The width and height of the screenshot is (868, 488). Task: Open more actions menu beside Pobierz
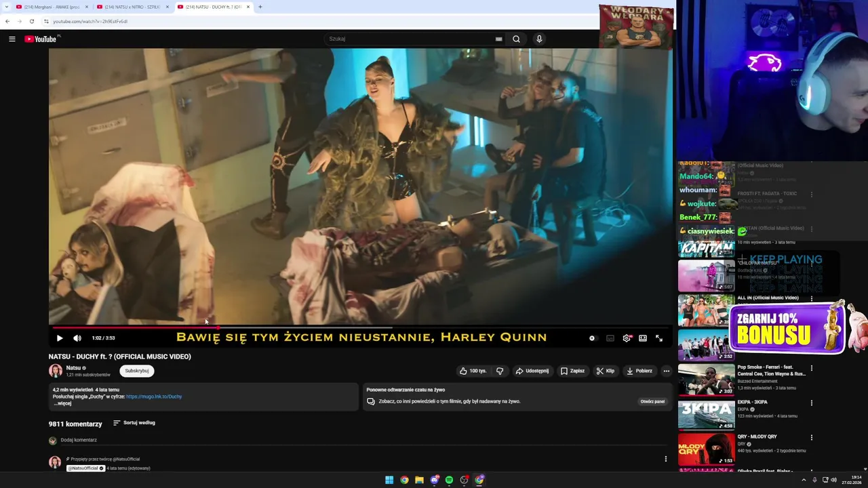[x=666, y=371]
